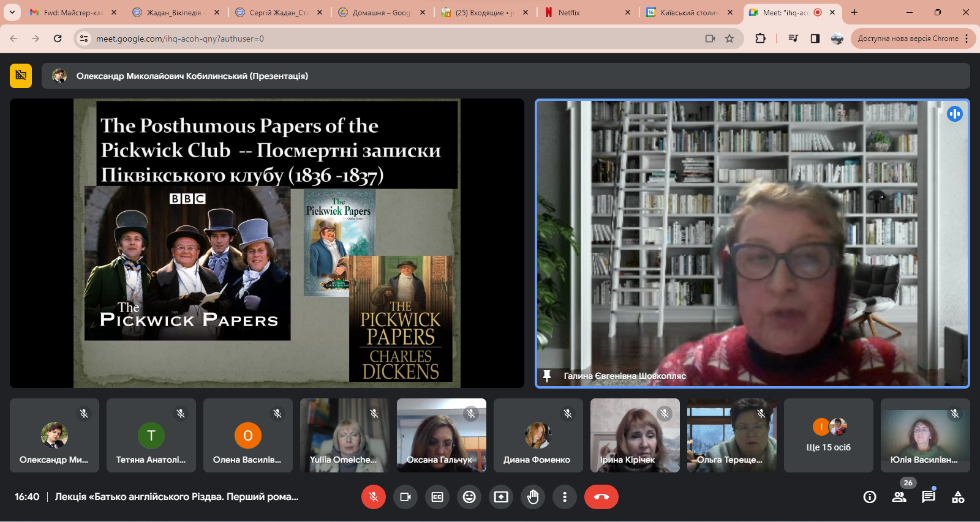This screenshot has height=522, width=980.
Task: Bookmark this page with star icon
Action: point(729,39)
